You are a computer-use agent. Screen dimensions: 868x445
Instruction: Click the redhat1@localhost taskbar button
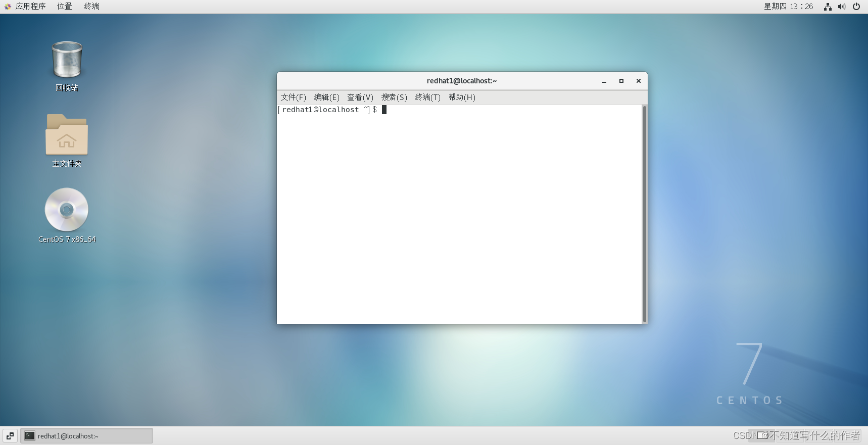(x=86, y=436)
